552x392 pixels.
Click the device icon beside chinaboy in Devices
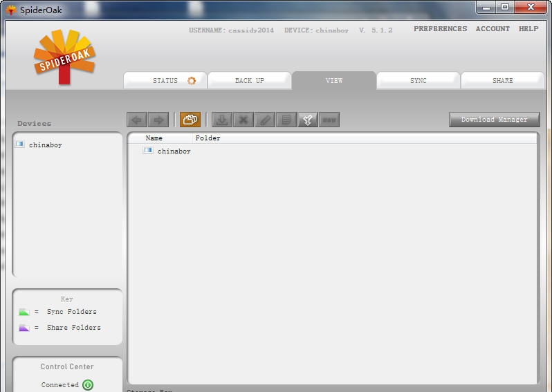tap(19, 144)
